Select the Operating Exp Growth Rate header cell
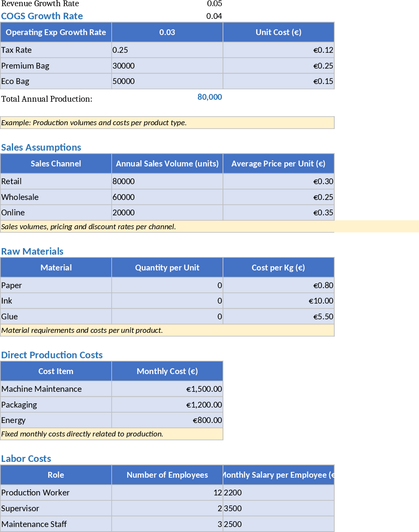419x532 pixels. [56, 32]
